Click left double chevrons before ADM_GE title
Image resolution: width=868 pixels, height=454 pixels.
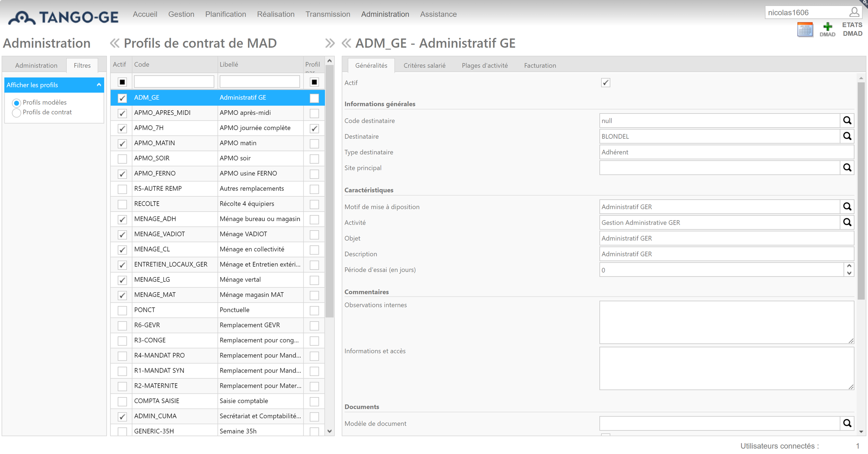pos(347,43)
